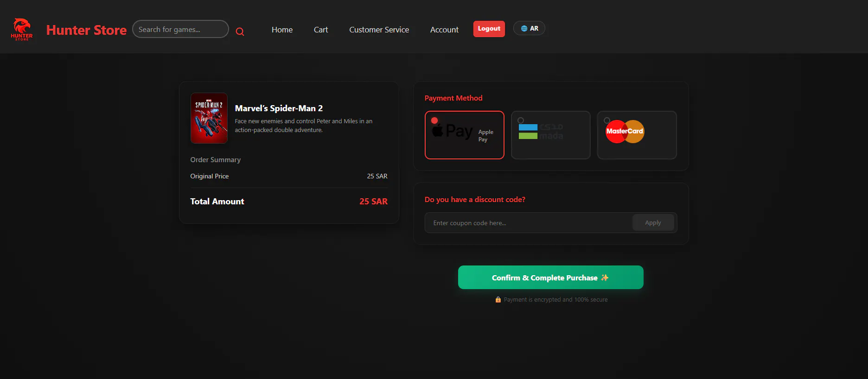Click Confirm & Complete Purchase

(551, 278)
